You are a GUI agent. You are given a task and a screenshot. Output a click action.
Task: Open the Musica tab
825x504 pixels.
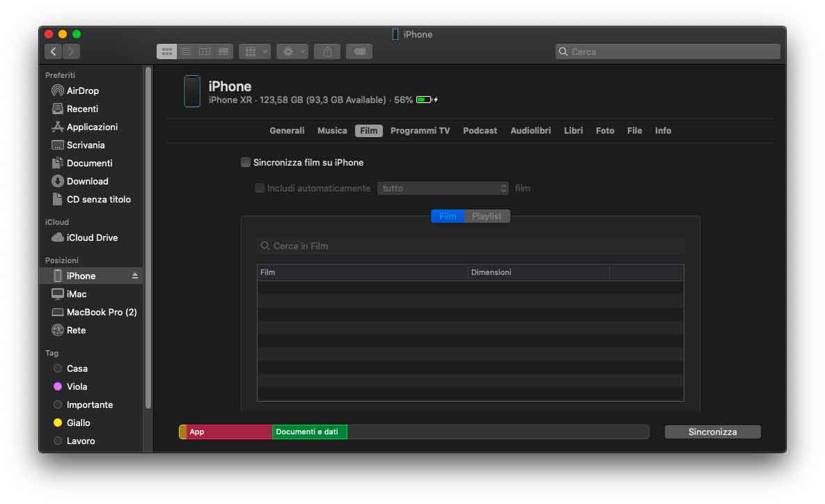point(332,131)
